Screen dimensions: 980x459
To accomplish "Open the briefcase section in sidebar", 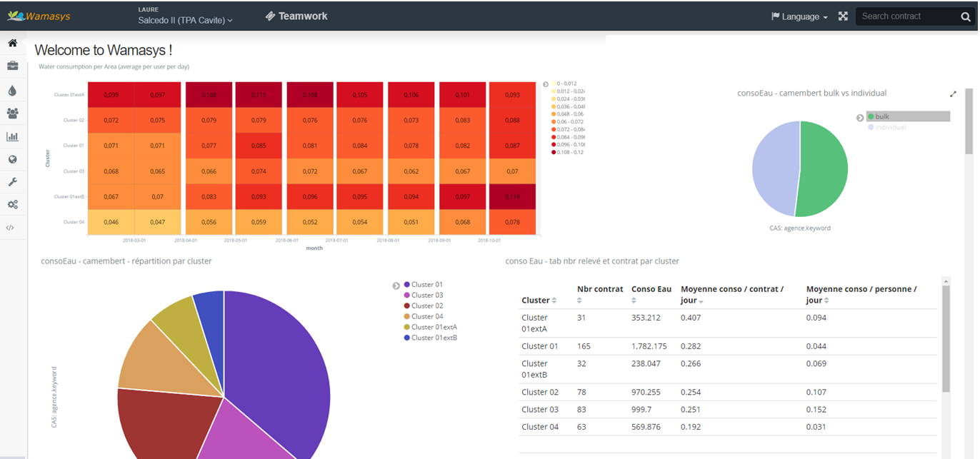I will 12,66.
